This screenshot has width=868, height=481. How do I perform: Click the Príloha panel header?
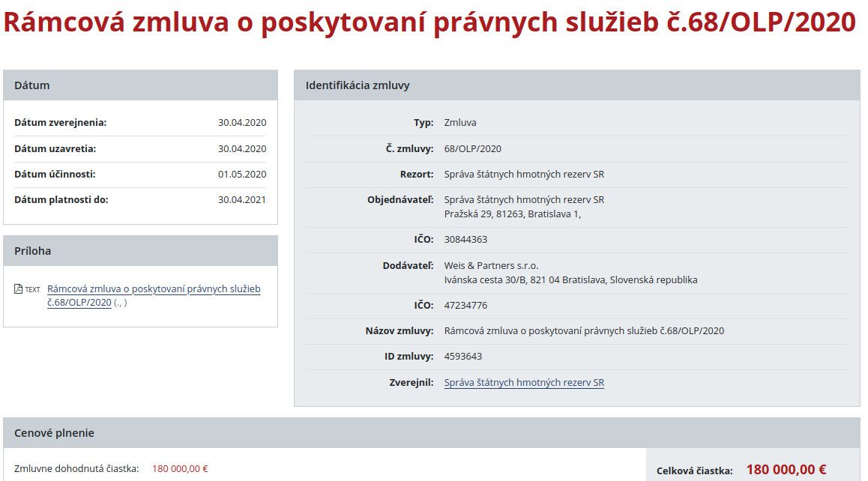click(140, 251)
